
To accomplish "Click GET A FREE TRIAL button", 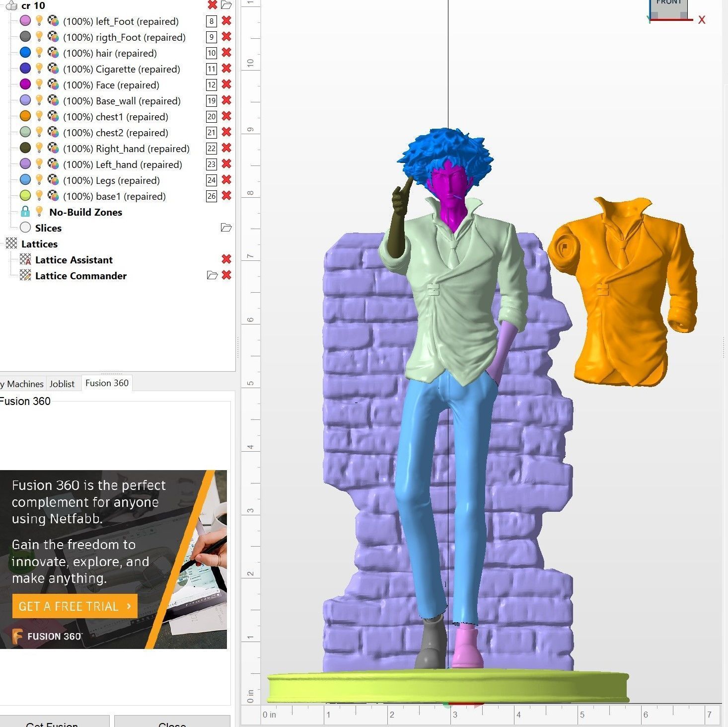I will pos(74,606).
